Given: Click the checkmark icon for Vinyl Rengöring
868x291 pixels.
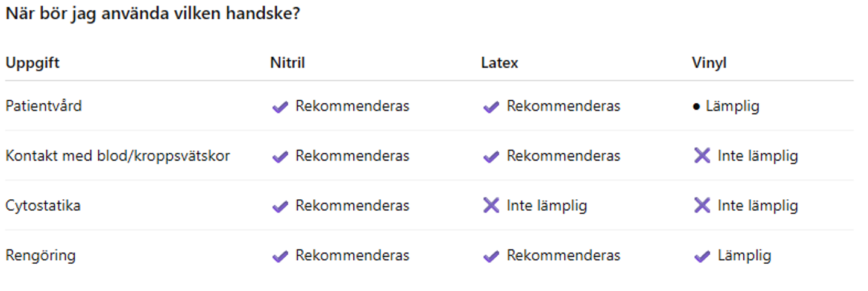Looking at the screenshot, I should 702,257.
